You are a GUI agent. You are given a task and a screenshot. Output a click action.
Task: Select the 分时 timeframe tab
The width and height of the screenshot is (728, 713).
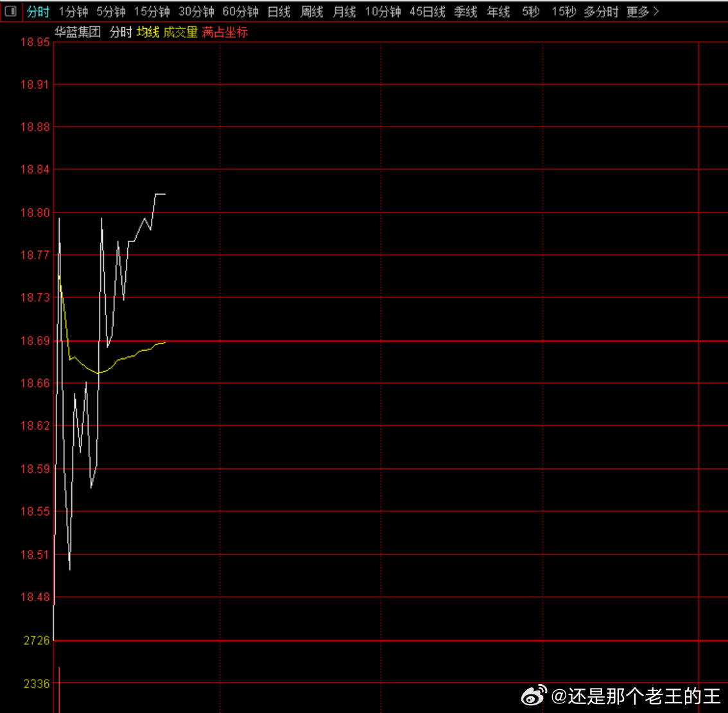[38, 12]
